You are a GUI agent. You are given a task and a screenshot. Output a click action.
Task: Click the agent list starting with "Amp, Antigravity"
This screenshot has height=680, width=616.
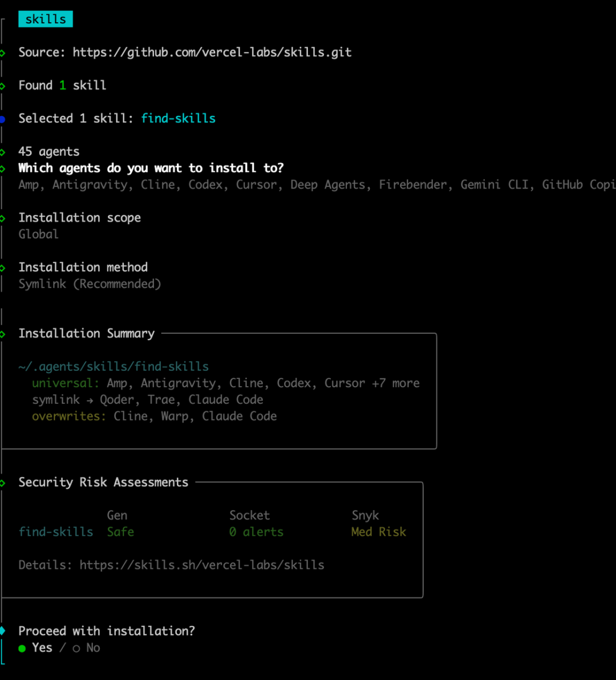click(317, 185)
